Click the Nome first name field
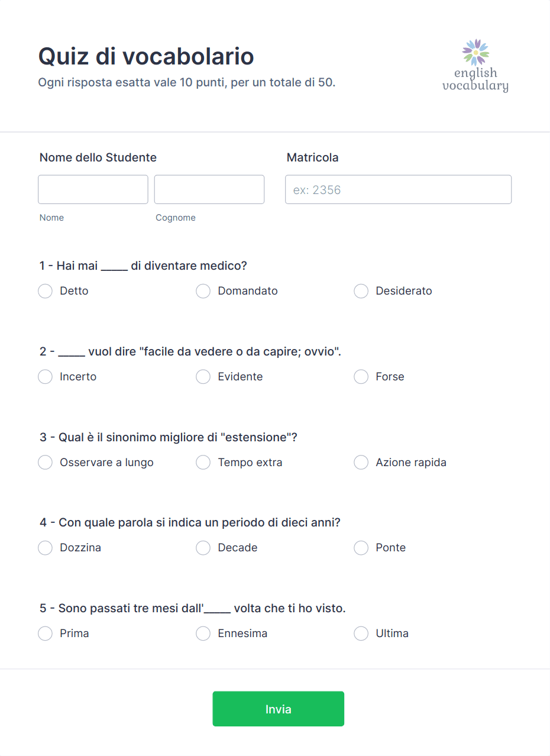The width and height of the screenshot is (550, 756). tap(93, 189)
